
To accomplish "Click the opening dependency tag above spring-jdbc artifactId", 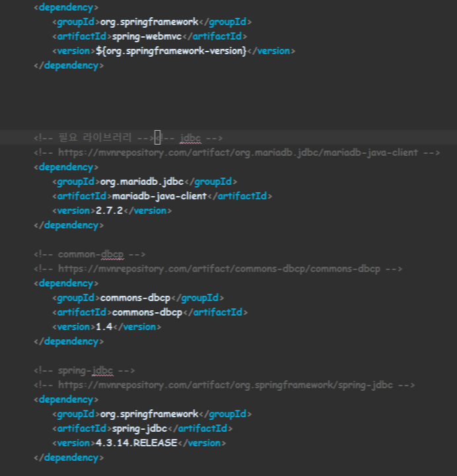I will (x=66, y=400).
